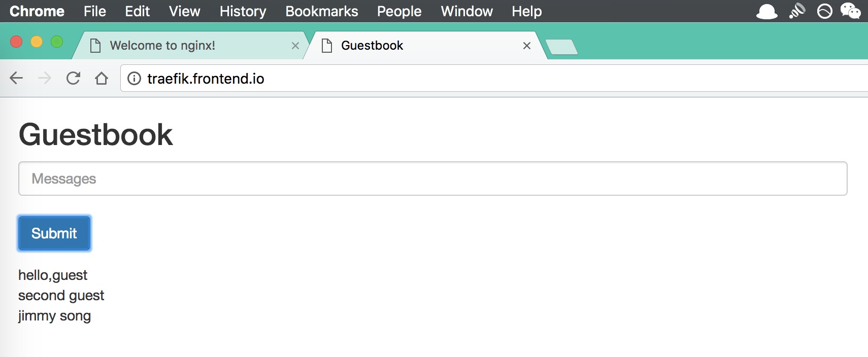Close the Welcome to nginx! tab
This screenshot has height=357, width=868.
(295, 46)
